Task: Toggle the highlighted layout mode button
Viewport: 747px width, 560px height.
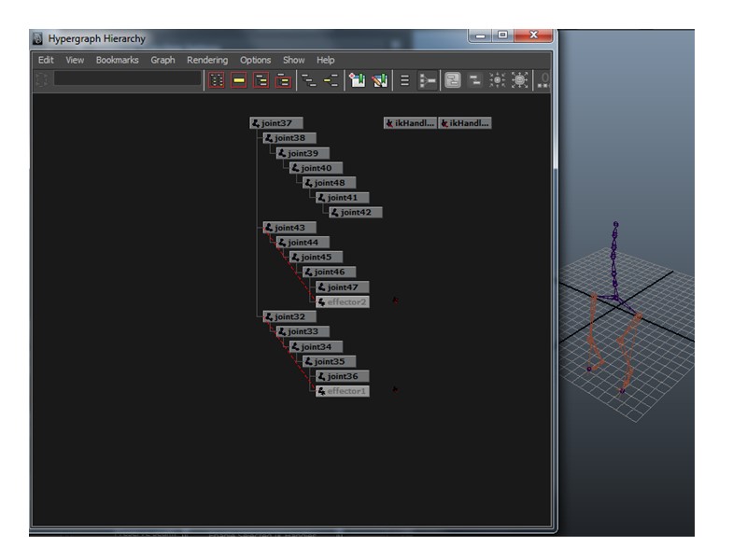Action: [452, 80]
